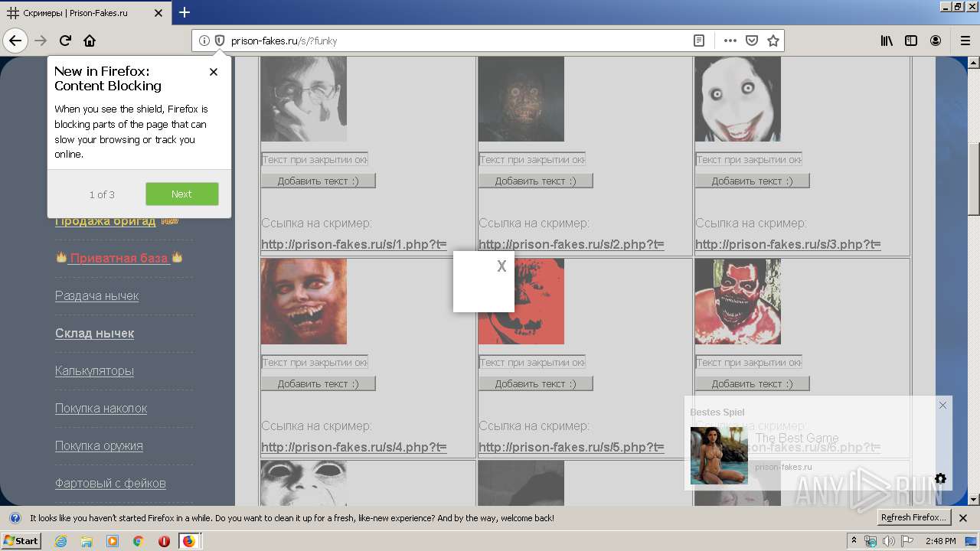Click Next in Content Blocking tour
Screen dimensions: 980x551
pos(182,194)
